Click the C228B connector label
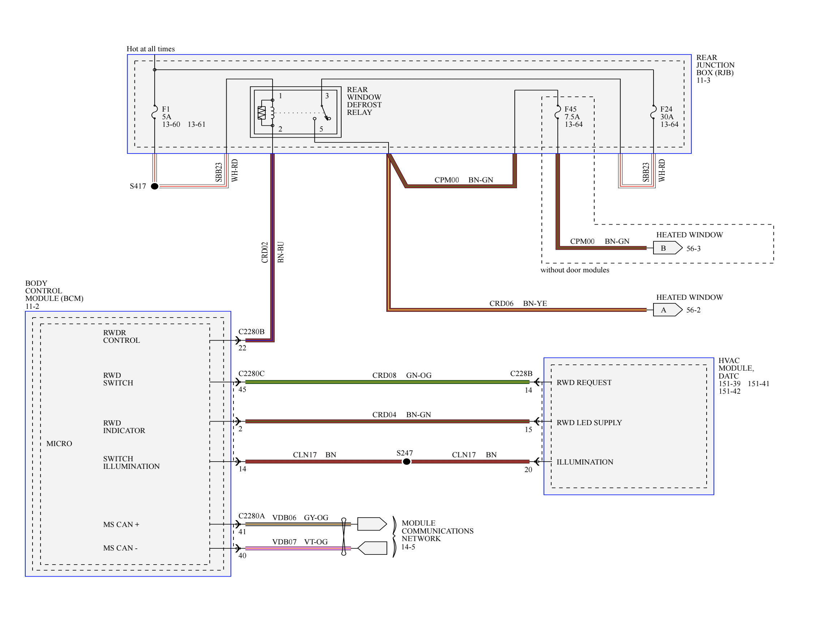This screenshot has height=622, width=840. [x=521, y=373]
